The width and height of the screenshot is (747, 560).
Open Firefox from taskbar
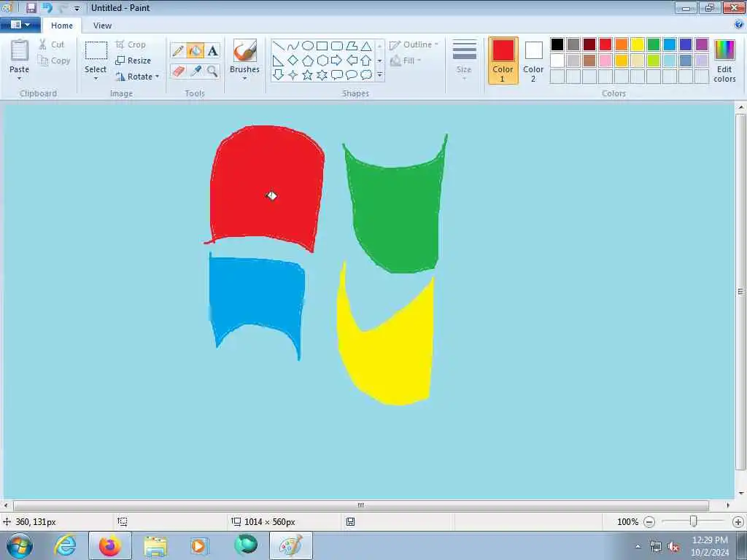110,545
